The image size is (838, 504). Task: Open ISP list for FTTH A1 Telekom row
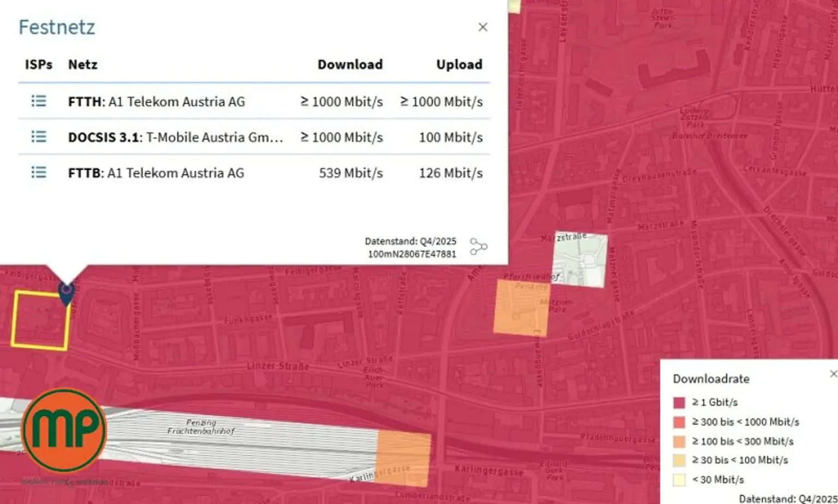pyautogui.click(x=39, y=101)
